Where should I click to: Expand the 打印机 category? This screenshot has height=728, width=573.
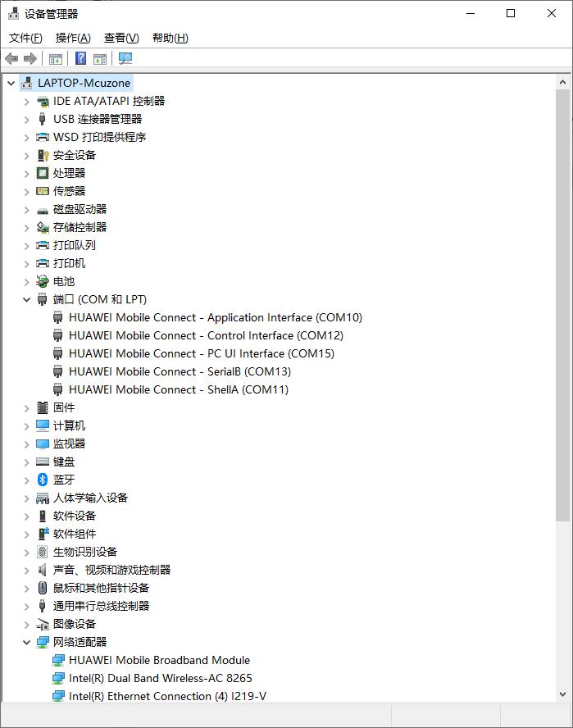point(26,264)
